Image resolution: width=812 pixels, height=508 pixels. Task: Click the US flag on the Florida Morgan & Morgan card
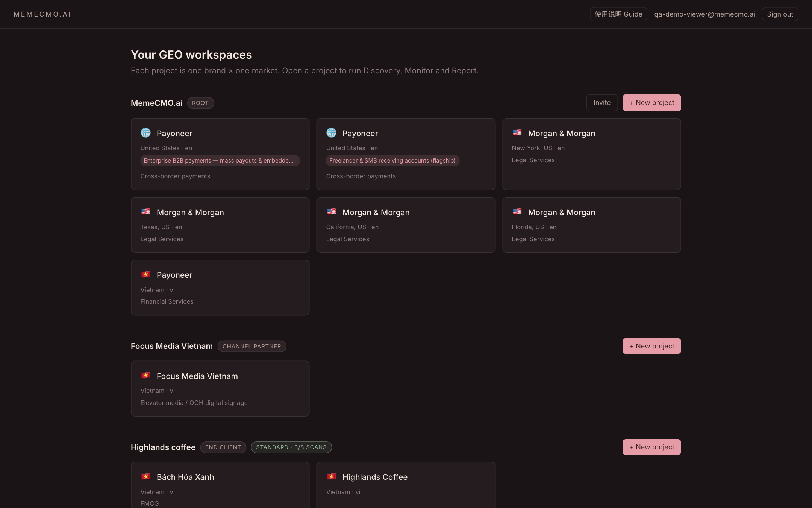(517, 212)
